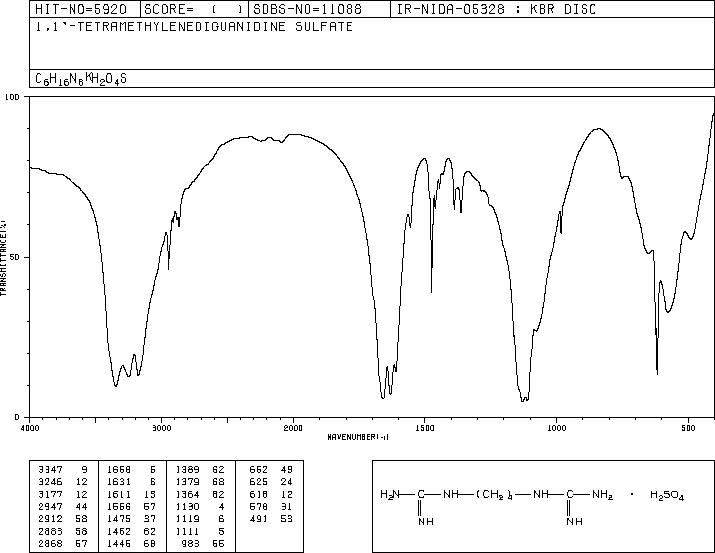The height and width of the screenshot is (553, 715).
Task: Select peak table entry 618
Action: pos(259,494)
